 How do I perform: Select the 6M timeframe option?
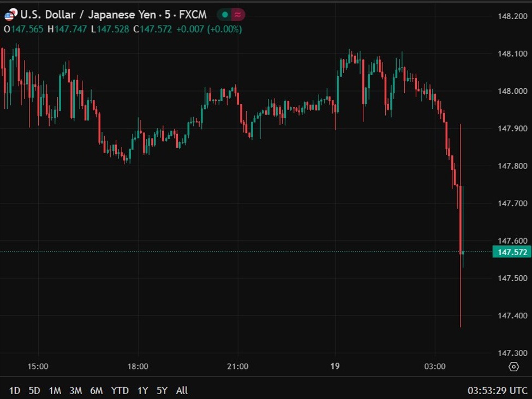(x=97, y=391)
